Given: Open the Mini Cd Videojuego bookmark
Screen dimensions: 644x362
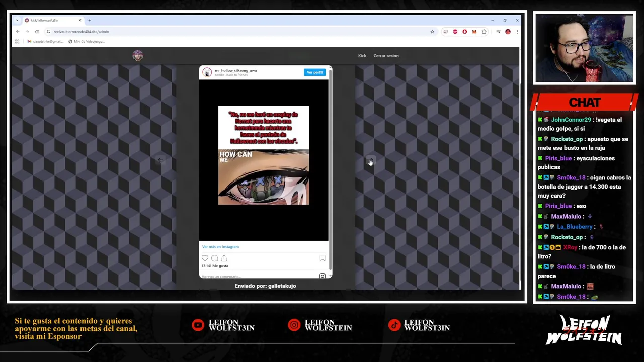Looking at the screenshot, I should (x=87, y=41).
